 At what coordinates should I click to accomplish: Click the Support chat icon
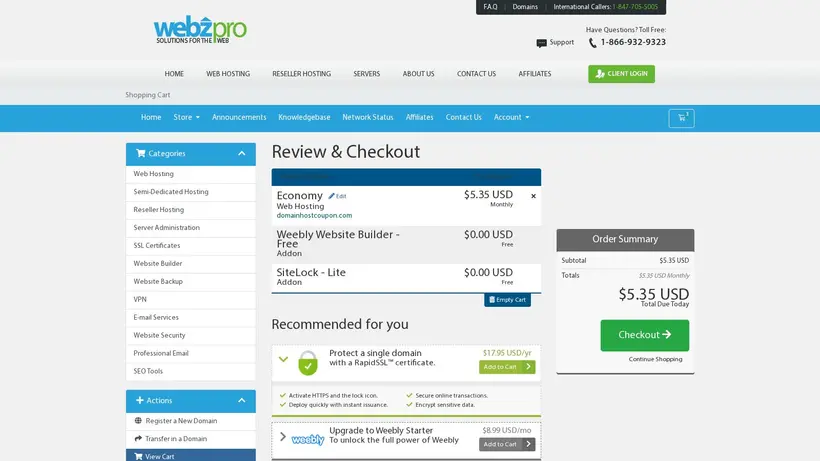coord(541,43)
